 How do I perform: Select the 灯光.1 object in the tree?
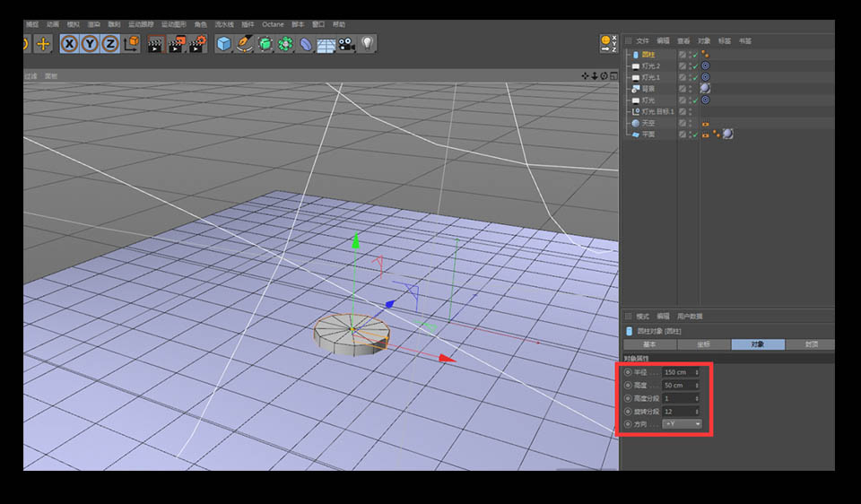click(x=651, y=77)
